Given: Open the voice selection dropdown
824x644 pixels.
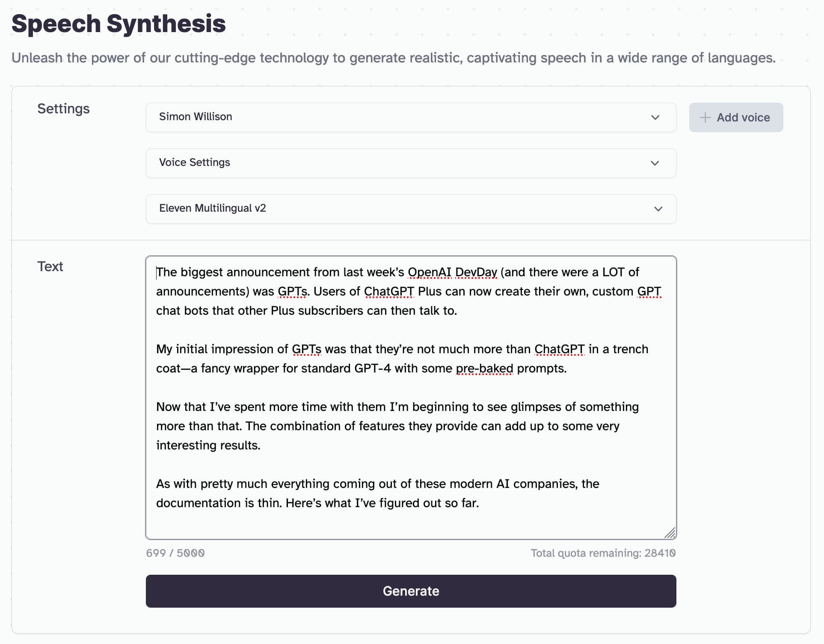Looking at the screenshot, I should pyautogui.click(x=411, y=118).
